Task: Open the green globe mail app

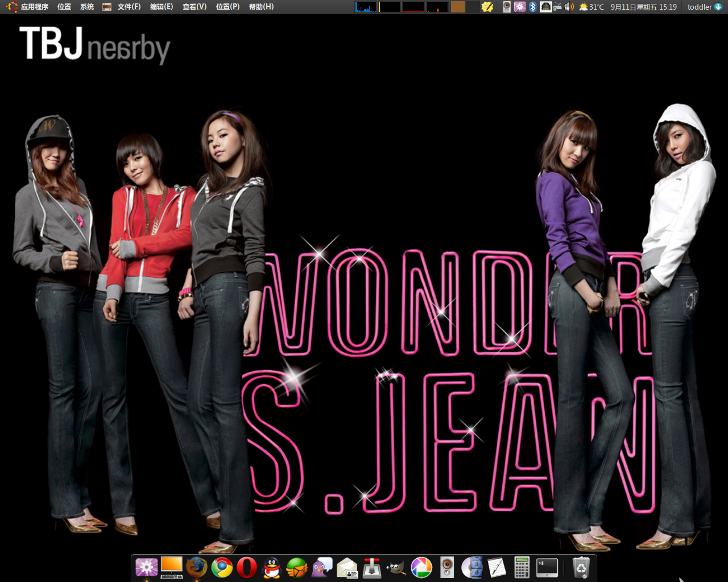Action: [x=296, y=567]
